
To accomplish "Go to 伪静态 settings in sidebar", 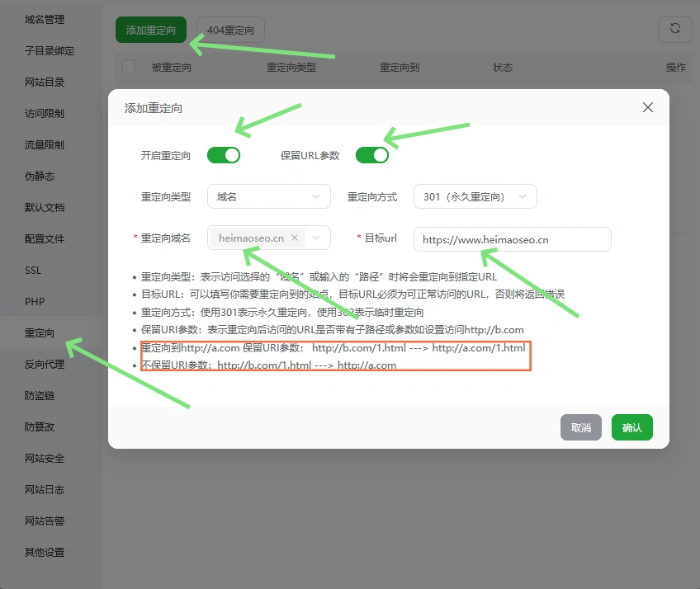I will [x=40, y=177].
